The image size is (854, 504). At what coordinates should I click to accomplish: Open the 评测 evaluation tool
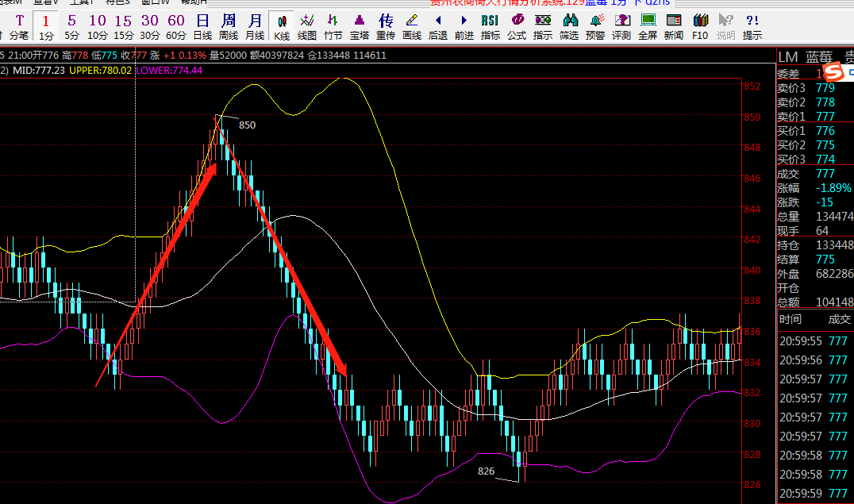pos(621,27)
